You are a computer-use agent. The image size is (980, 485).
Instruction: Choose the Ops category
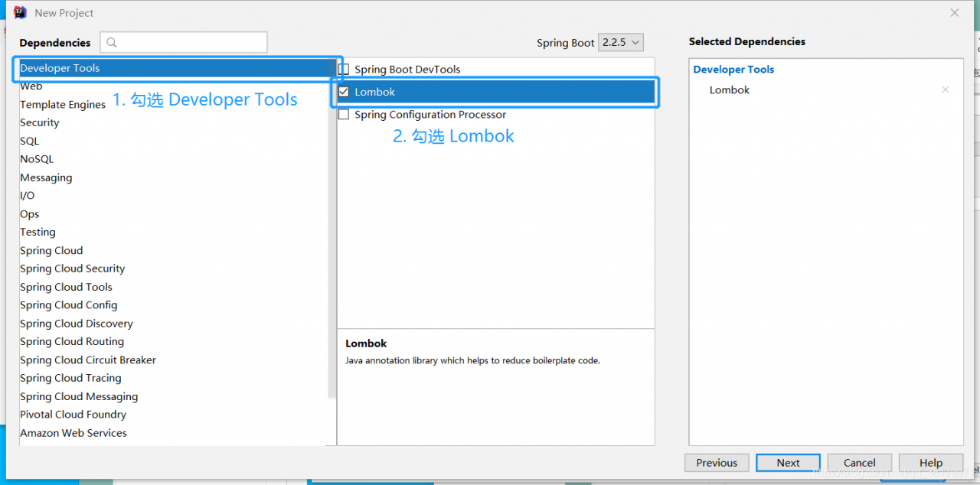click(30, 214)
